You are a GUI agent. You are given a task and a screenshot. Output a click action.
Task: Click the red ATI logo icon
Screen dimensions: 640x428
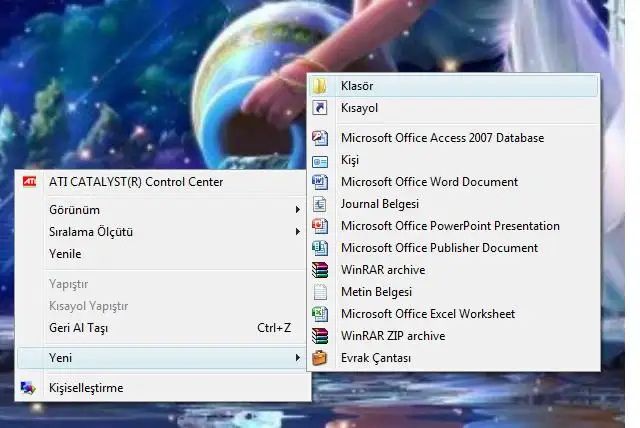pyautogui.click(x=29, y=182)
